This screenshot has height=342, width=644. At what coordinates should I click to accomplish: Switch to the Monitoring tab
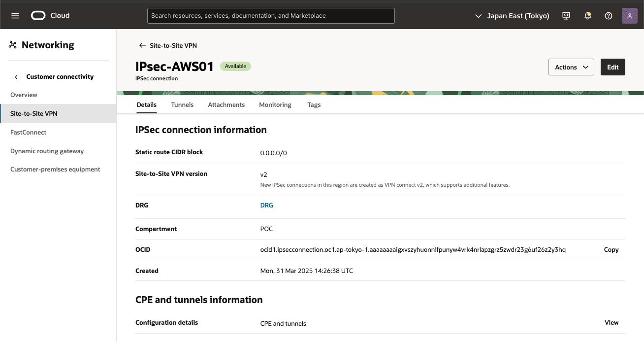click(x=275, y=104)
